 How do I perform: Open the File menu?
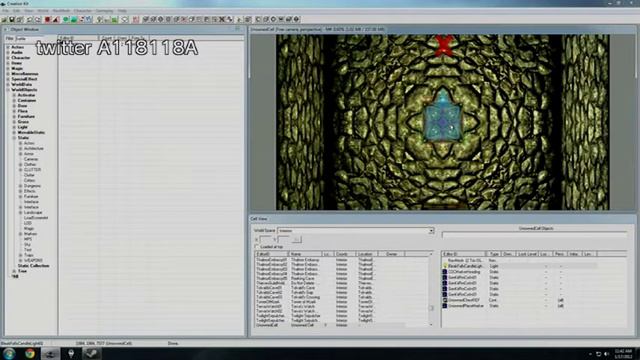pos(5,11)
